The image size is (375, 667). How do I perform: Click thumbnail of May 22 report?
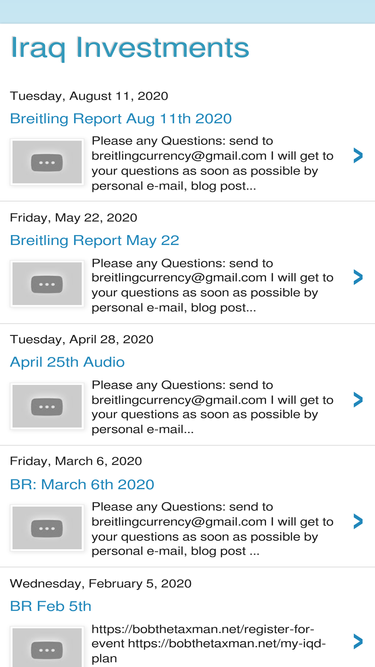[47, 284]
